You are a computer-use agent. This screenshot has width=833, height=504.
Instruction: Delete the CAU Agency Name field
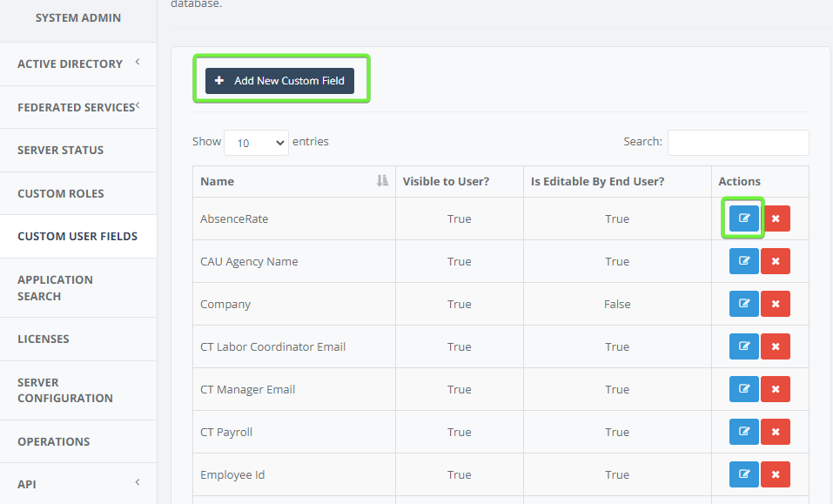tap(775, 261)
